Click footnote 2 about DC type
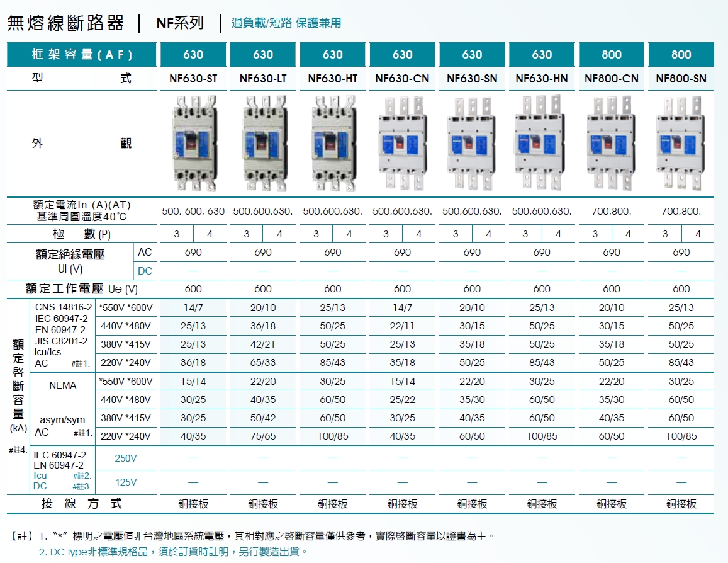Screen dimensions: 728x563 (173, 552)
